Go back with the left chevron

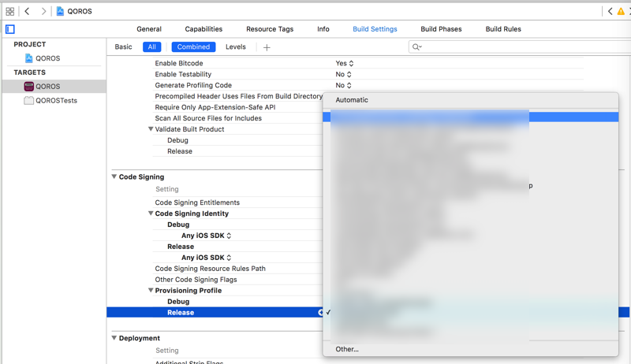point(28,11)
